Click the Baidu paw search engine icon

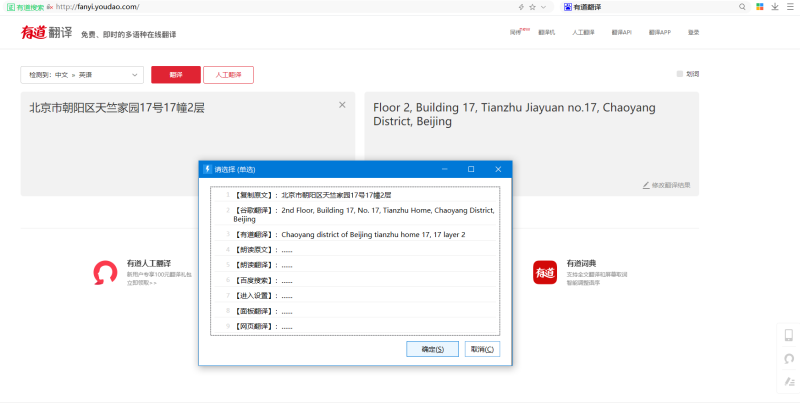point(568,7)
